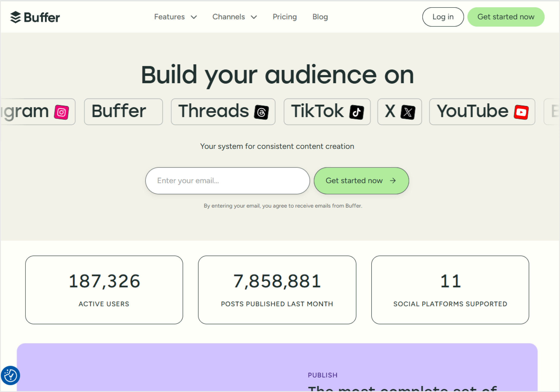Click header Get started now button
Viewport: 560px width, 392px height.
click(506, 17)
